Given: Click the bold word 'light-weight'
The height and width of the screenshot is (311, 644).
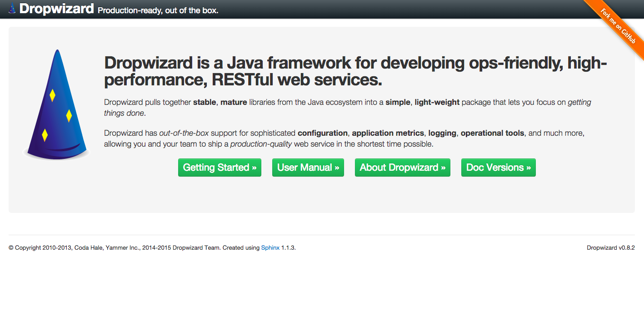Looking at the screenshot, I should [x=437, y=102].
